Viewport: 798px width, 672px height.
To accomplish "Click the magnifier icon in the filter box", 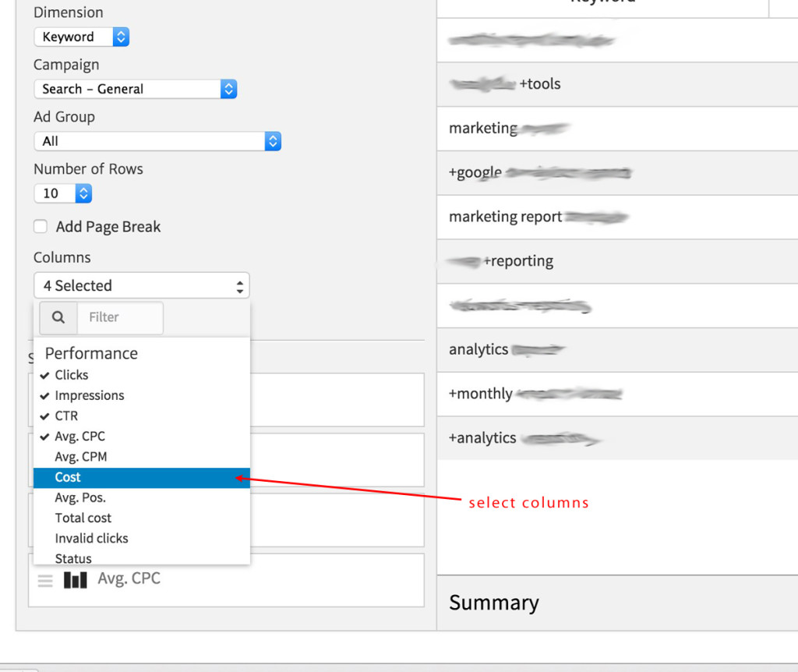I will pos(57,317).
